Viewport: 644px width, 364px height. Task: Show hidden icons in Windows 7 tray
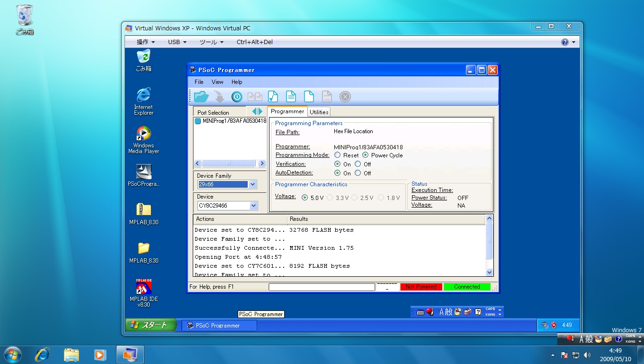[x=553, y=355]
